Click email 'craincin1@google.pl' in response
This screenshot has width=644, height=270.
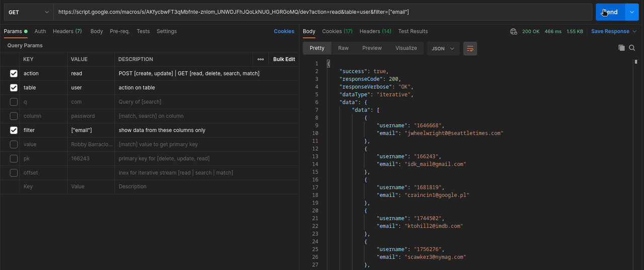pos(437,195)
